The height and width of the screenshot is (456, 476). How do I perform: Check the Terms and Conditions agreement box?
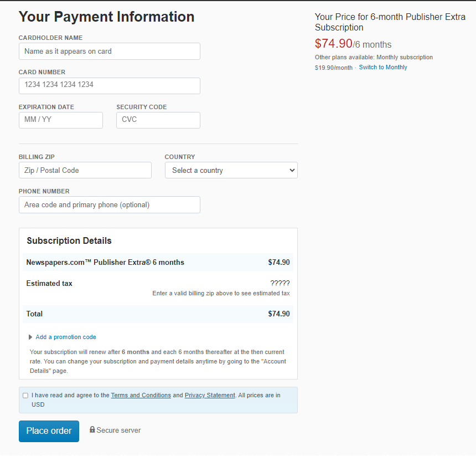coord(25,395)
